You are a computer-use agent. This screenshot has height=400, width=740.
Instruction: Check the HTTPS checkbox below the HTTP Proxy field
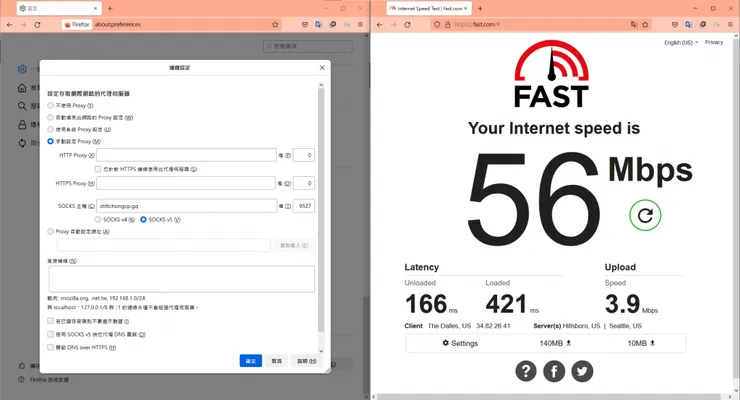pyautogui.click(x=98, y=169)
